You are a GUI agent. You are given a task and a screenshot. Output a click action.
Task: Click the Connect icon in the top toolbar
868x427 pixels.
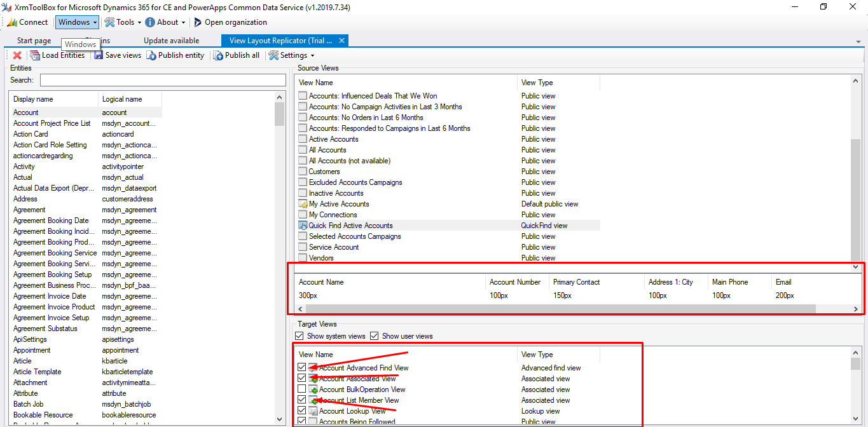[x=11, y=22]
